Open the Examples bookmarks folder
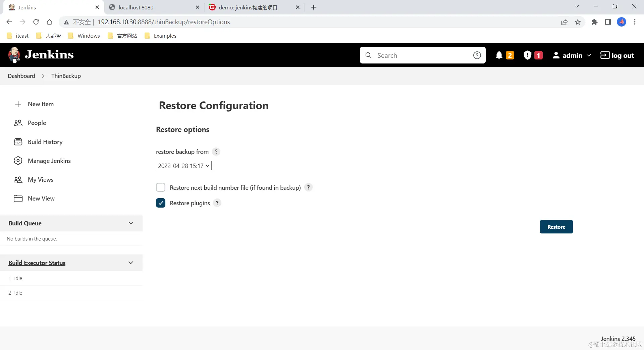This screenshot has width=644, height=350. point(160,36)
